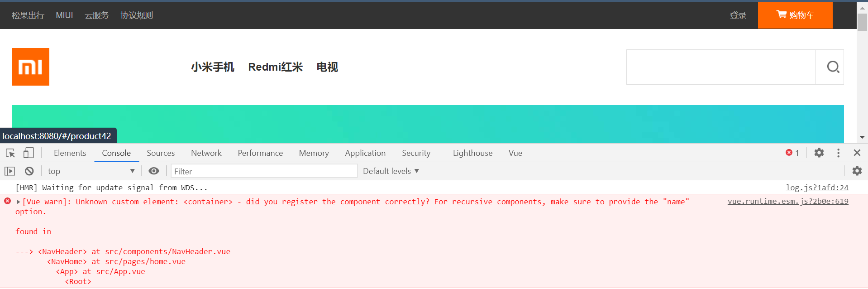Open the 云服务 link
This screenshot has height=289, width=868.
click(x=97, y=15)
